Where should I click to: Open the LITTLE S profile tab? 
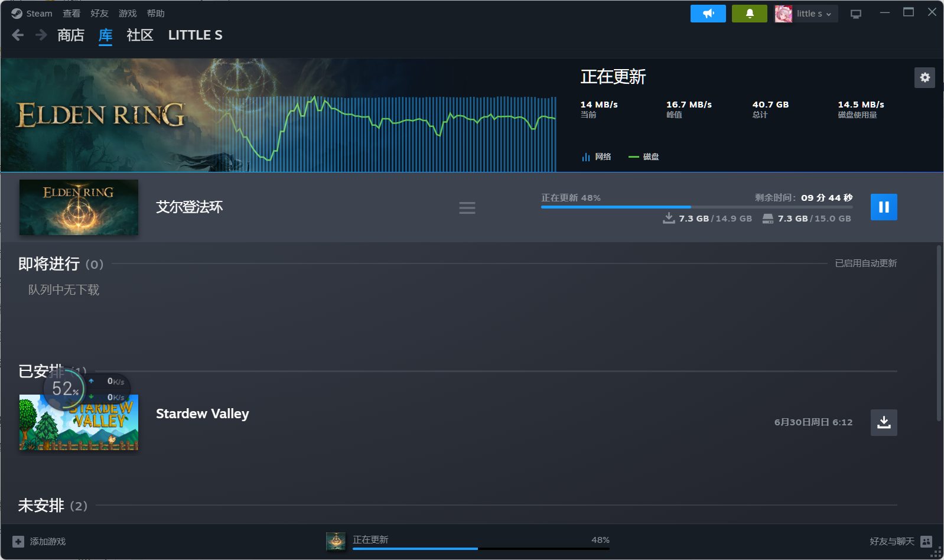pyautogui.click(x=196, y=35)
